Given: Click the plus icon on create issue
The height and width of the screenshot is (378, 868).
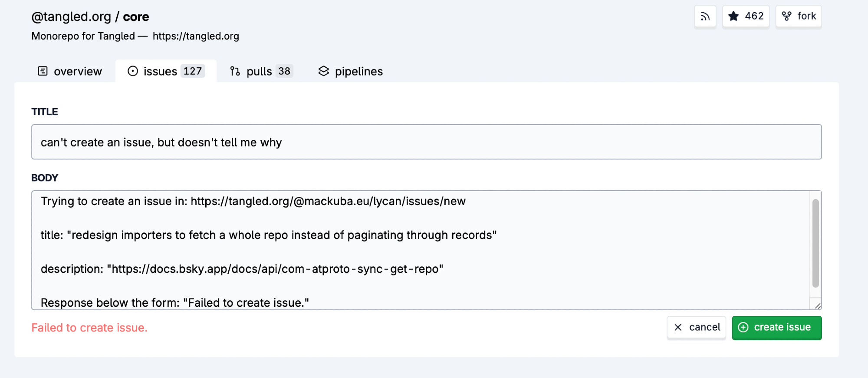Looking at the screenshot, I should tap(743, 328).
